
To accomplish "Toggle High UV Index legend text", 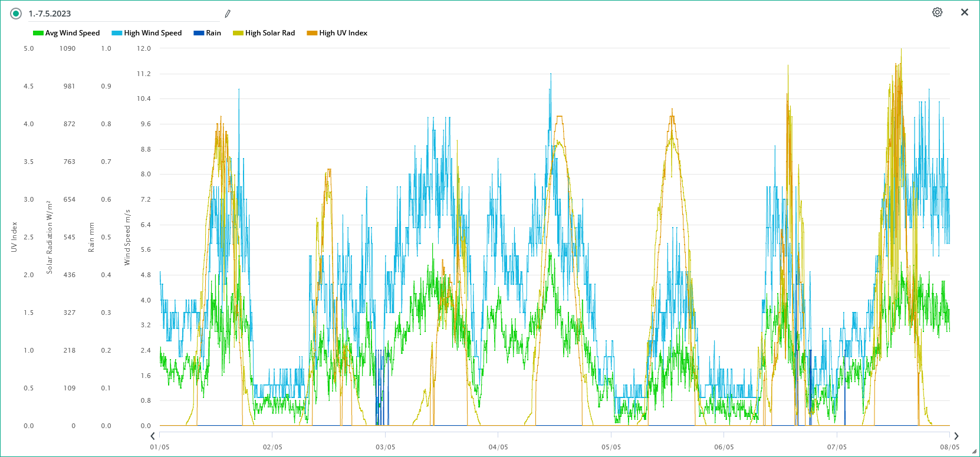I will pyautogui.click(x=343, y=33).
